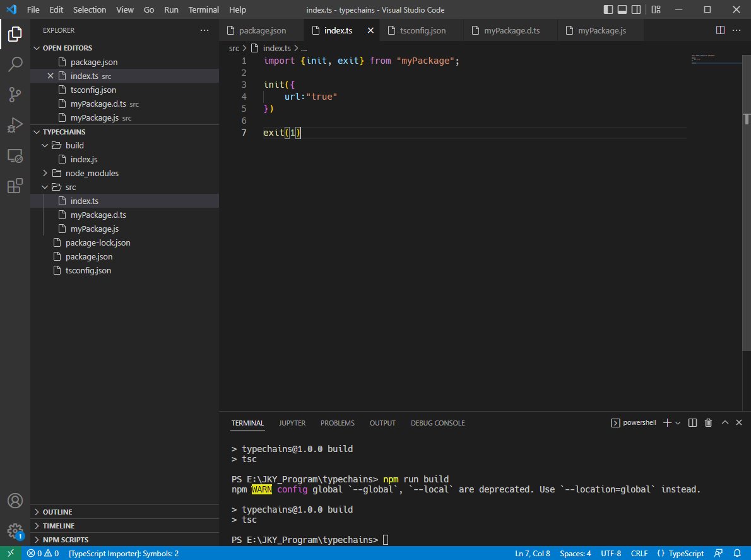The width and height of the screenshot is (751, 560).
Task: Open Explorer Views and More Actions ellipsis
Action: (x=204, y=30)
